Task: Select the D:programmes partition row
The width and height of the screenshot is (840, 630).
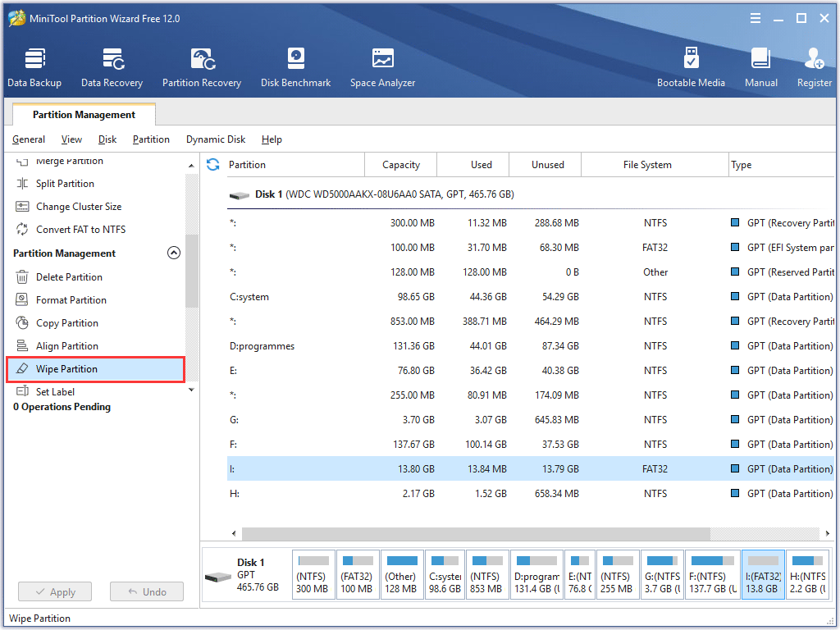Action: [x=531, y=346]
